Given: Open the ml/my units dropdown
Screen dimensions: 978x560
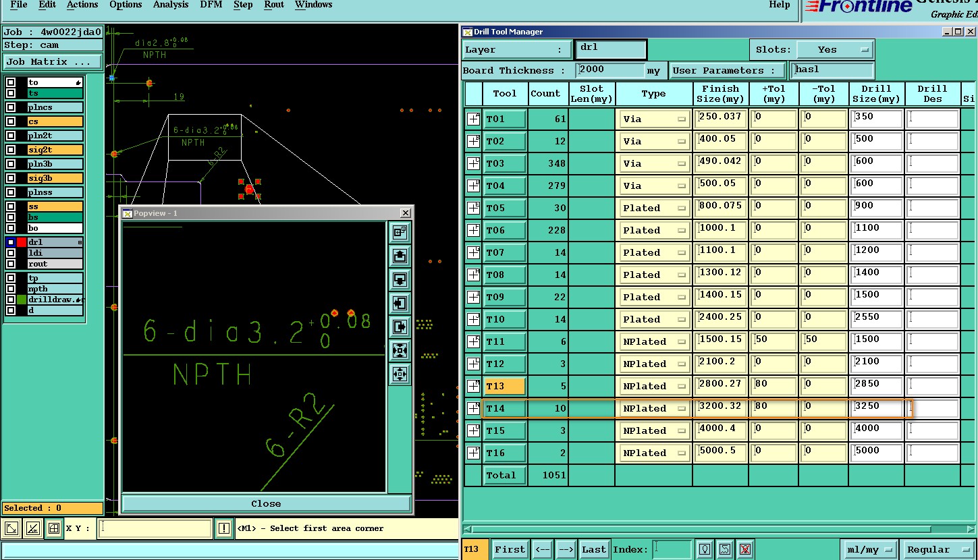Looking at the screenshot, I should [869, 549].
